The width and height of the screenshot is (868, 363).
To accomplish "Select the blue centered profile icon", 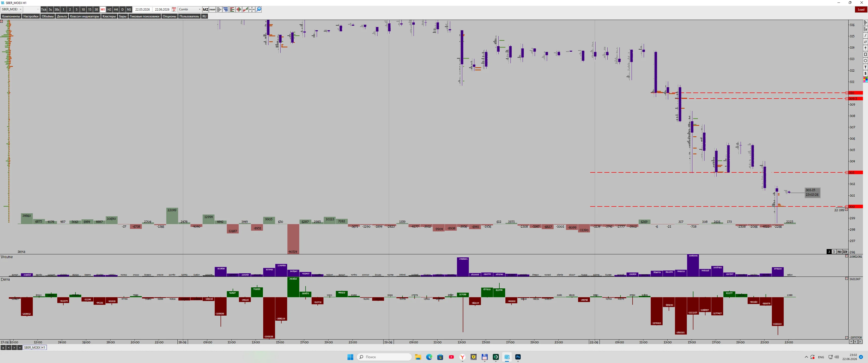I will (x=226, y=9).
